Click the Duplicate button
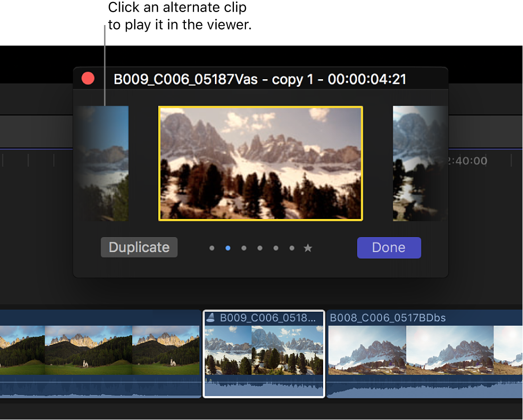The image size is (523, 420). pos(139,247)
